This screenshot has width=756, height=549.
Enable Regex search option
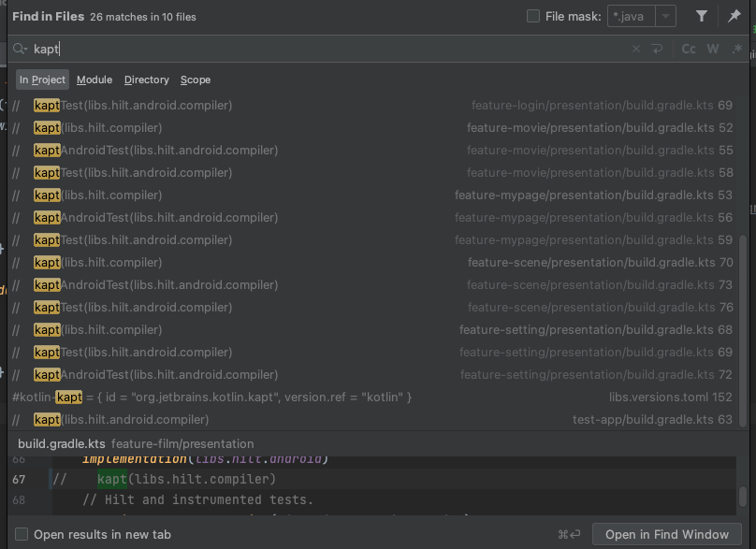(x=736, y=49)
